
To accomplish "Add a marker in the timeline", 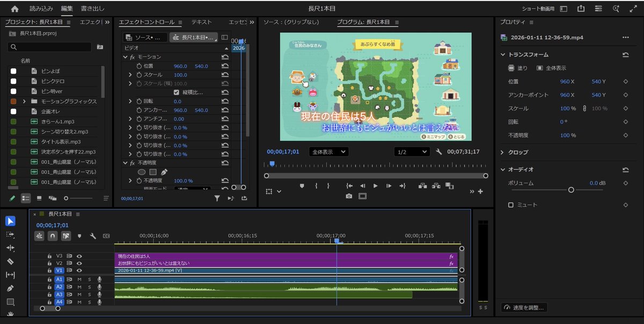I will click(79, 236).
